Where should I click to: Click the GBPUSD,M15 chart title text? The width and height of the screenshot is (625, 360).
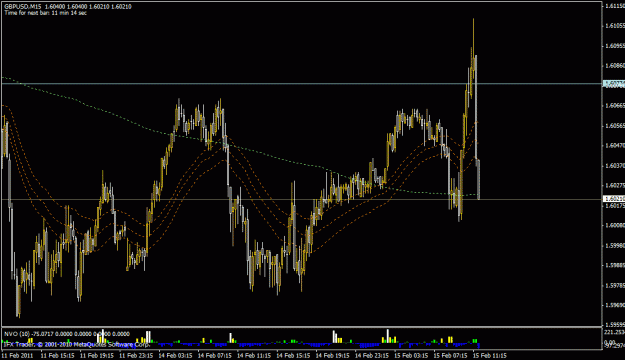(x=22, y=7)
